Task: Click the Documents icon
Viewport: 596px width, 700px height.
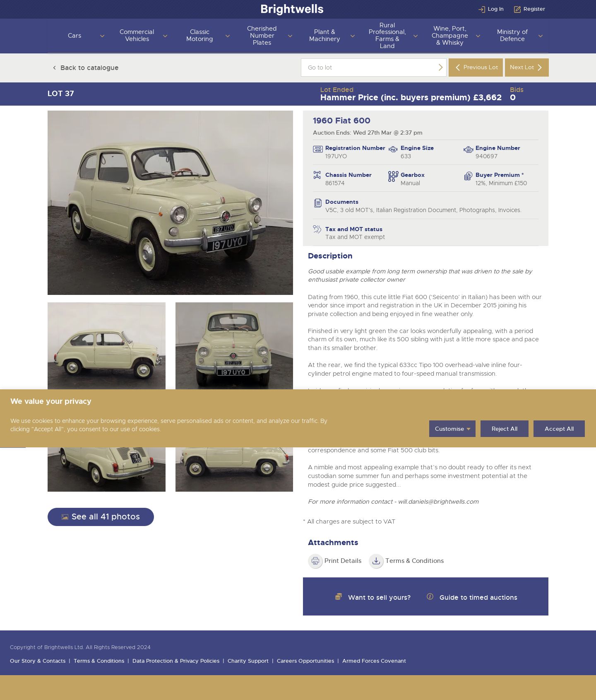Action: pyautogui.click(x=318, y=203)
